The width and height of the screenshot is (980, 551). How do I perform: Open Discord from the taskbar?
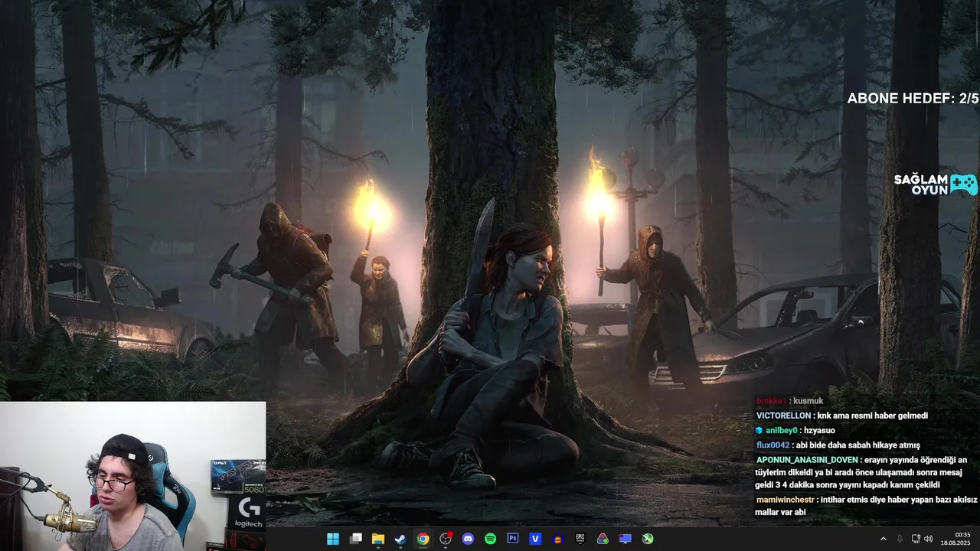[x=468, y=539]
